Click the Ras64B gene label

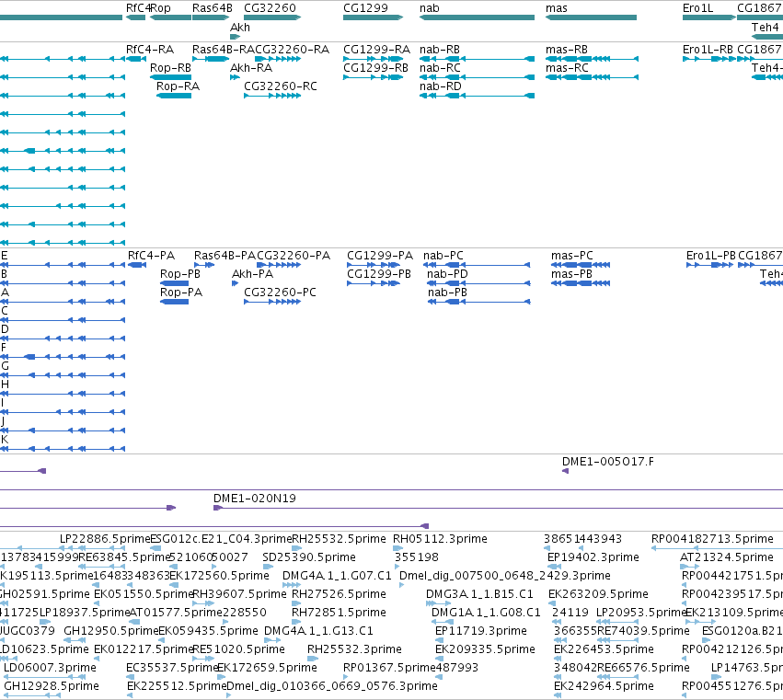pyautogui.click(x=213, y=8)
